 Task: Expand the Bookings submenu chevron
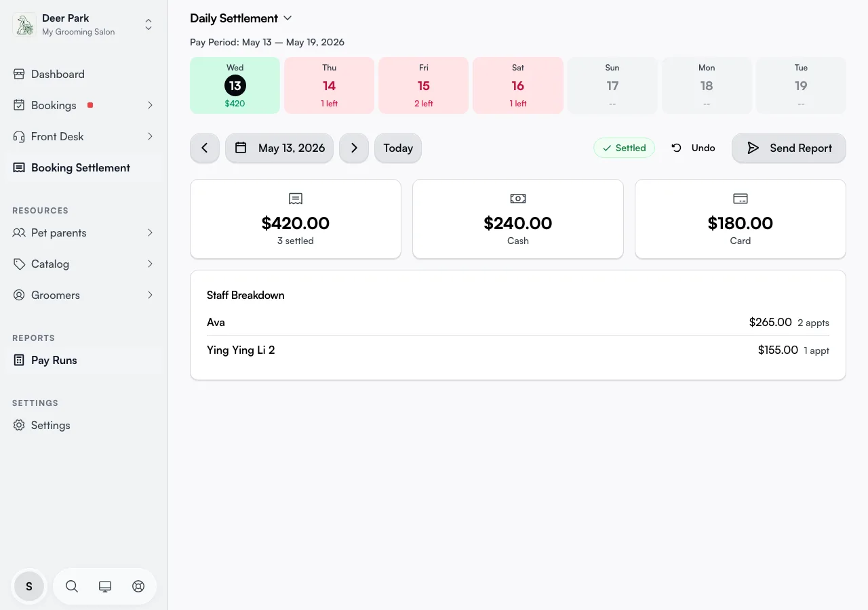click(x=150, y=105)
